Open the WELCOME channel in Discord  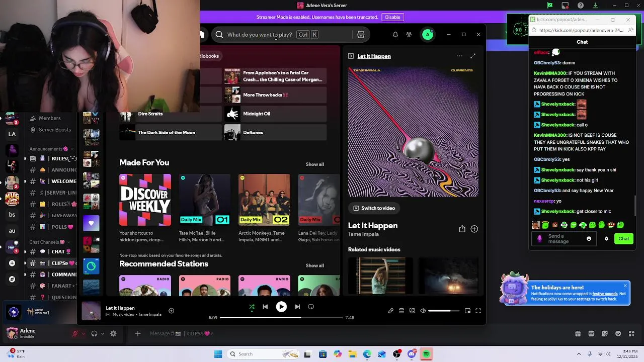tap(53, 182)
